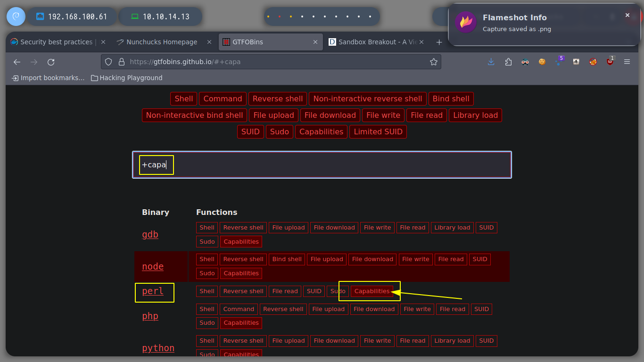644x362 pixels.
Task: Go back to the previous page
Action: coord(17,62)
